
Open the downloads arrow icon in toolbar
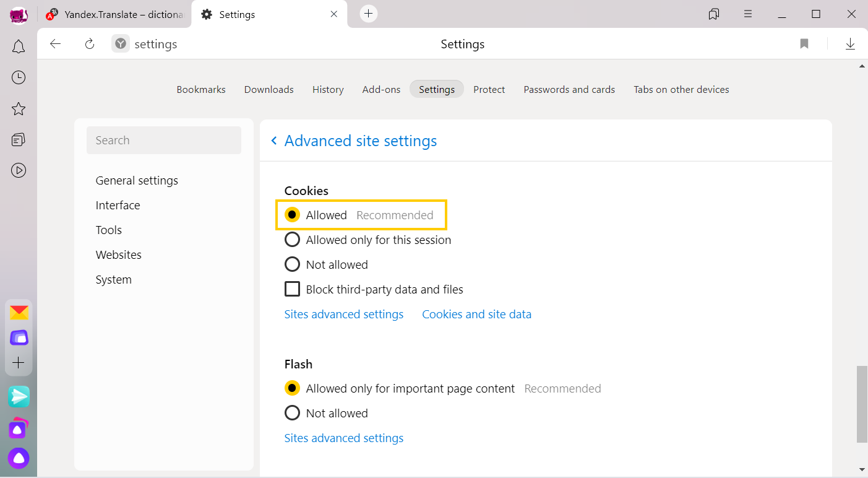click(x=850, y=44)
